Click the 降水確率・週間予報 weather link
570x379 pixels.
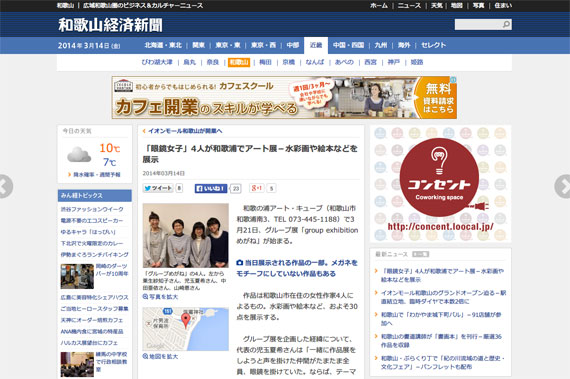[97, 175]
